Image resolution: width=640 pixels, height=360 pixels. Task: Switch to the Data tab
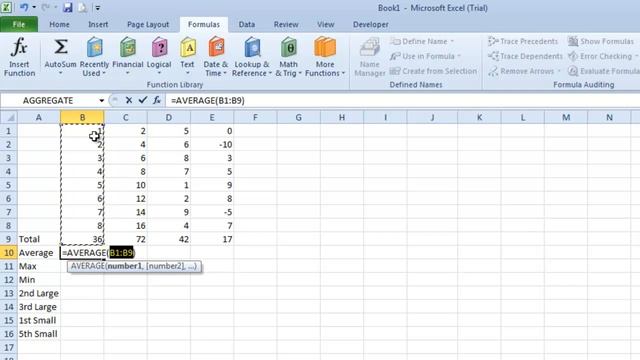247,24
